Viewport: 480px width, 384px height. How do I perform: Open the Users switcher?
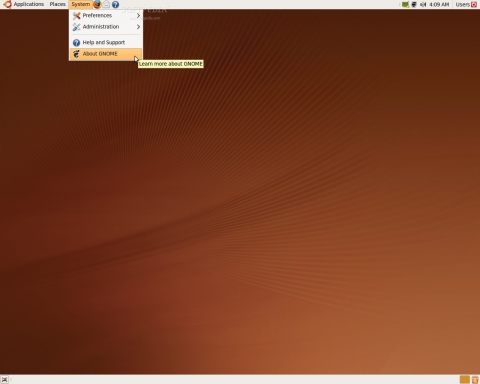tap(463, 4)
